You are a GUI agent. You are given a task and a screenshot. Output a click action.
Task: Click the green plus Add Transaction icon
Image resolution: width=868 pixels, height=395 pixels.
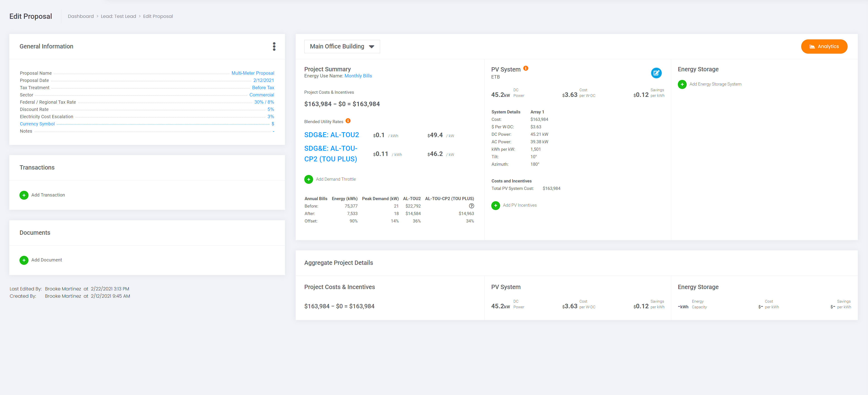(x=24, y=195)
